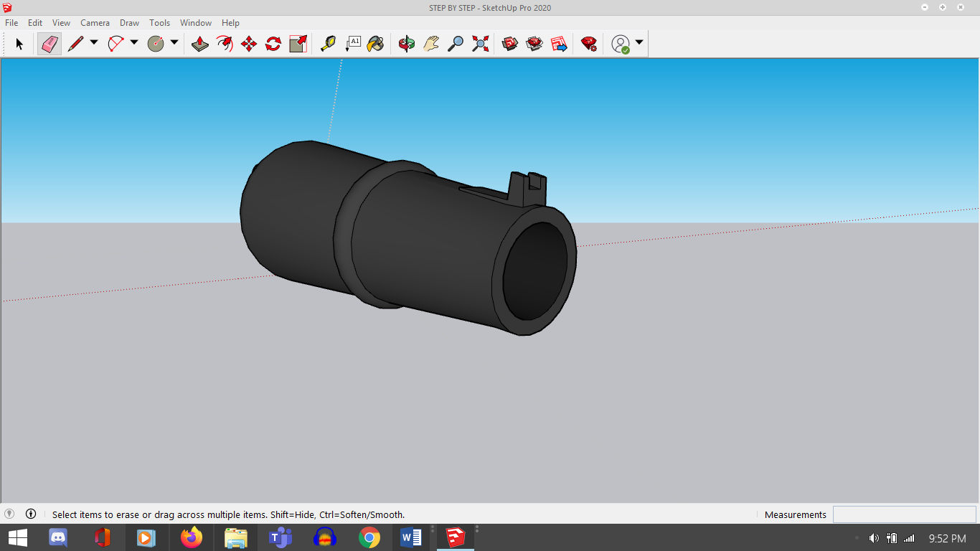Open Discord from the taskbar
The image size is (980, 551).
click(x=57, y=537)
